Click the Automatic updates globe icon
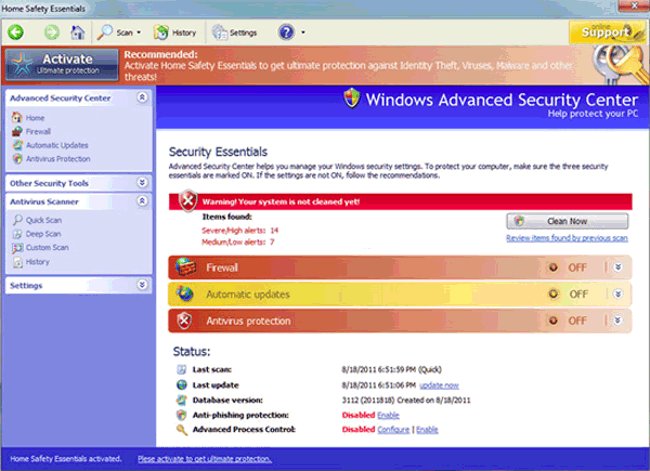This screenshot has width=650, height=471. (186, 294)
